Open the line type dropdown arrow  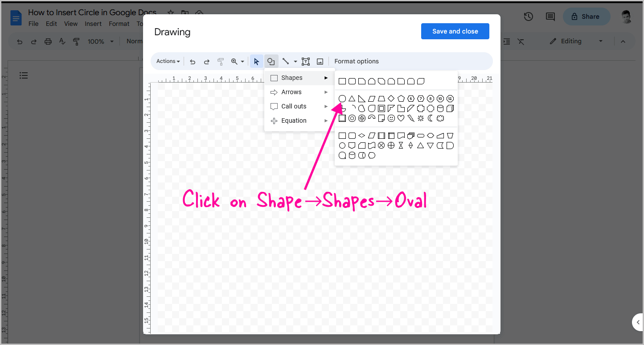(295, 62)
